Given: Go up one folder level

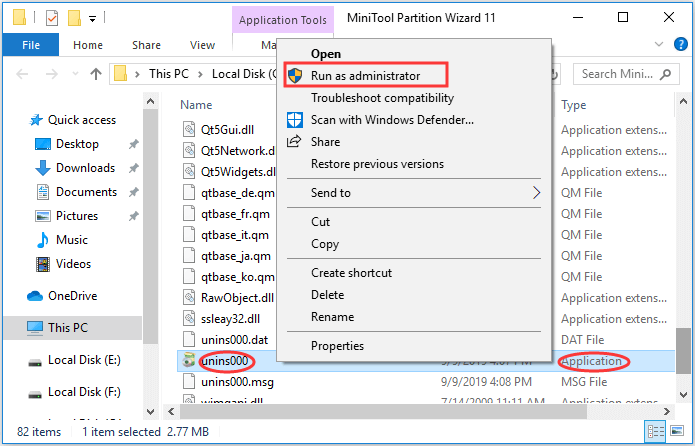Looking at the screenshot, I should click(x=96, y=74).
